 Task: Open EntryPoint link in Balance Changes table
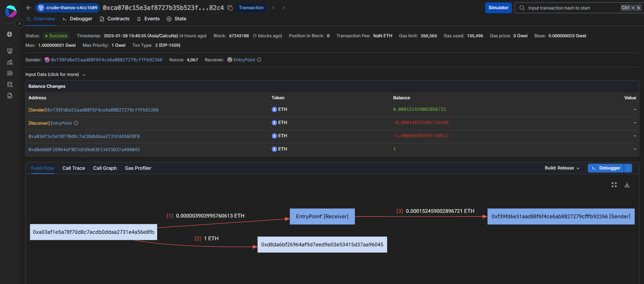coord(61,123)
